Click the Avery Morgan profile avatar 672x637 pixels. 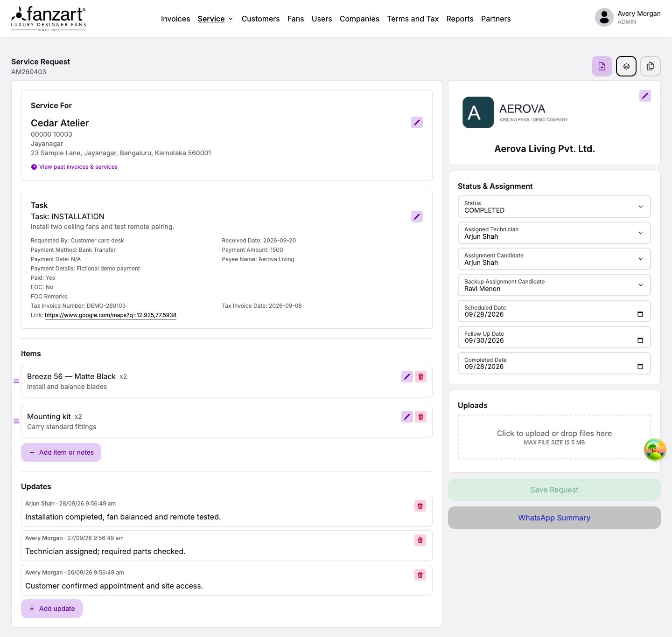(604, 17)
